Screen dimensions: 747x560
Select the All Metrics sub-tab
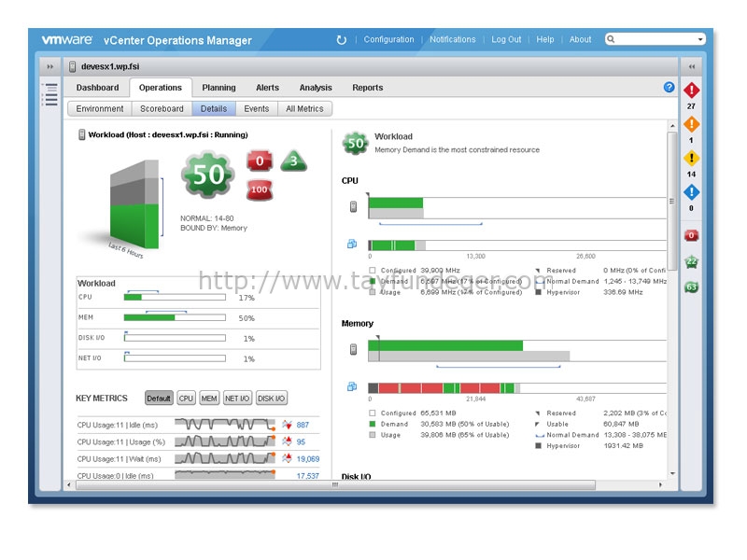[x=305, y=108]
